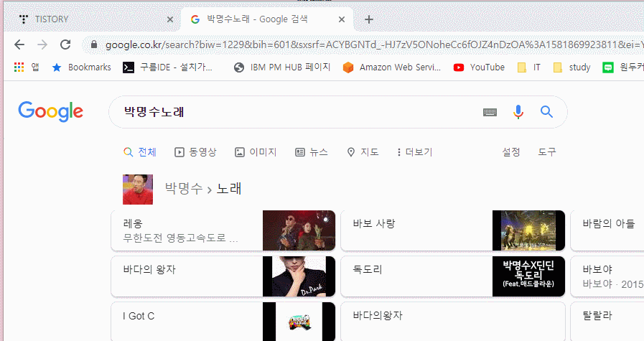Click the blue magnifier search button
Screen dimensions: 644x341
(546, 112)
